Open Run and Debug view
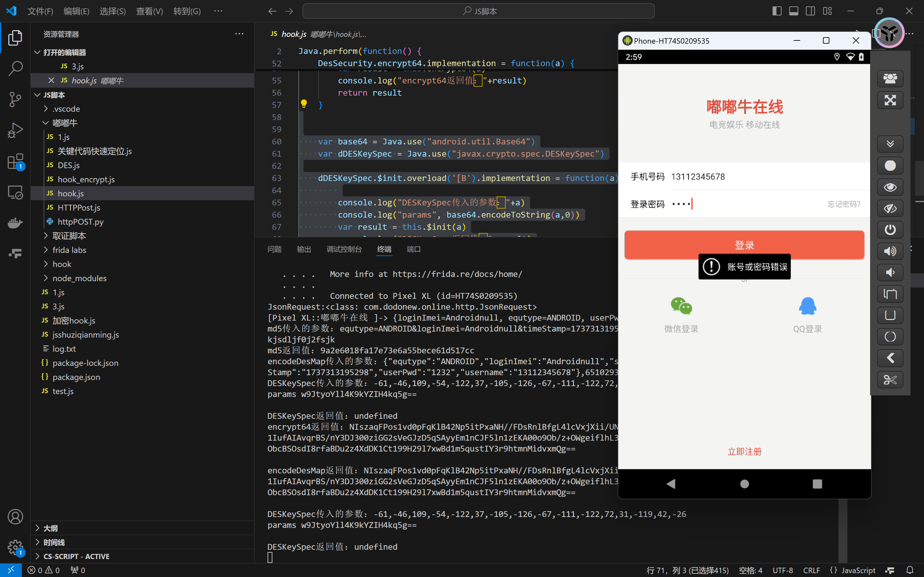Image resolution: width=924 pixels, height=577 pixels. (15, 131)
